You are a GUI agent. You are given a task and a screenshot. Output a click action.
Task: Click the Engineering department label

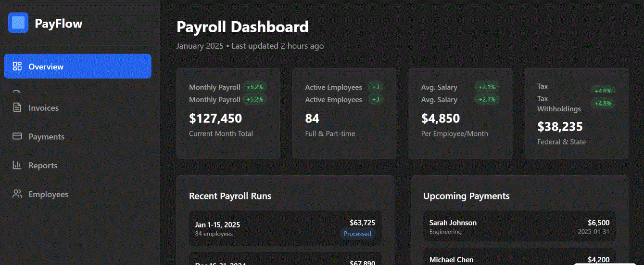(x=445, y=232)
